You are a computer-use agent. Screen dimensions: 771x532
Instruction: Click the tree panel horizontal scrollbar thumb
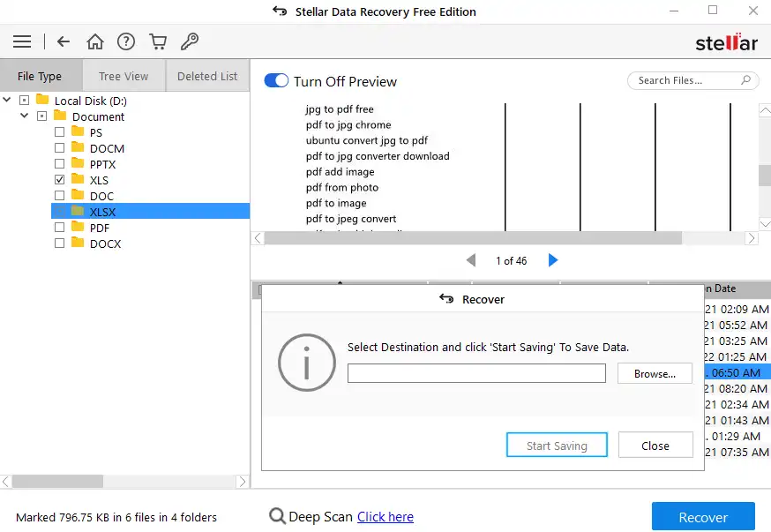point(57,481)
